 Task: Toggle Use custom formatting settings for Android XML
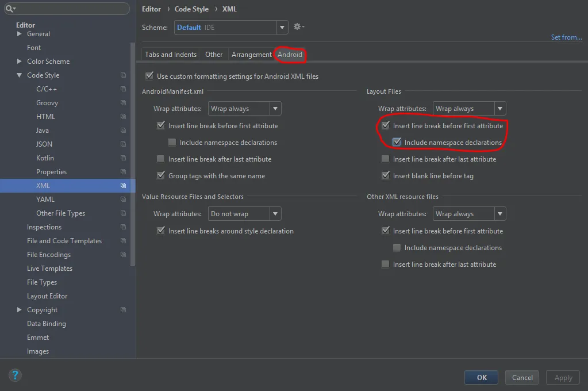pos(149,76)
